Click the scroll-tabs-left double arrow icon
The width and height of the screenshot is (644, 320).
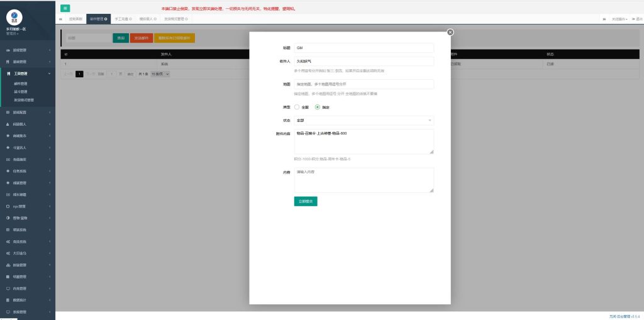[60, 19]
